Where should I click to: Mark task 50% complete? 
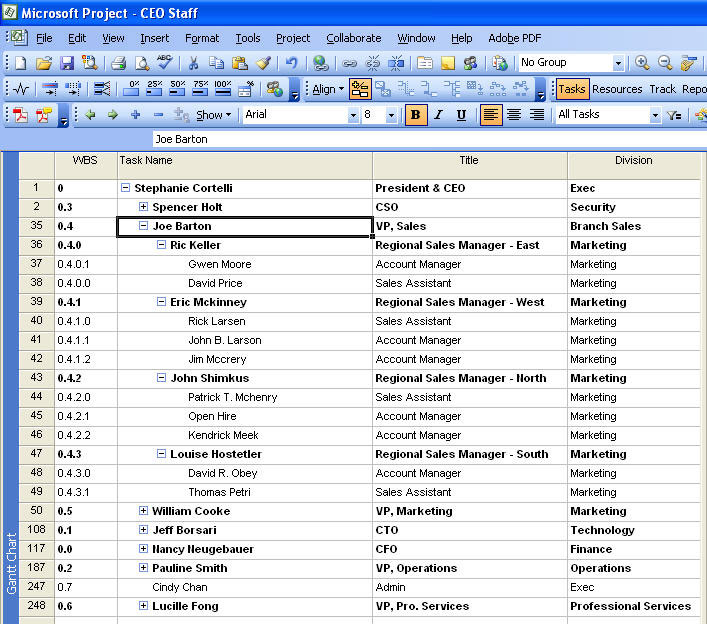tap(177, 88)
